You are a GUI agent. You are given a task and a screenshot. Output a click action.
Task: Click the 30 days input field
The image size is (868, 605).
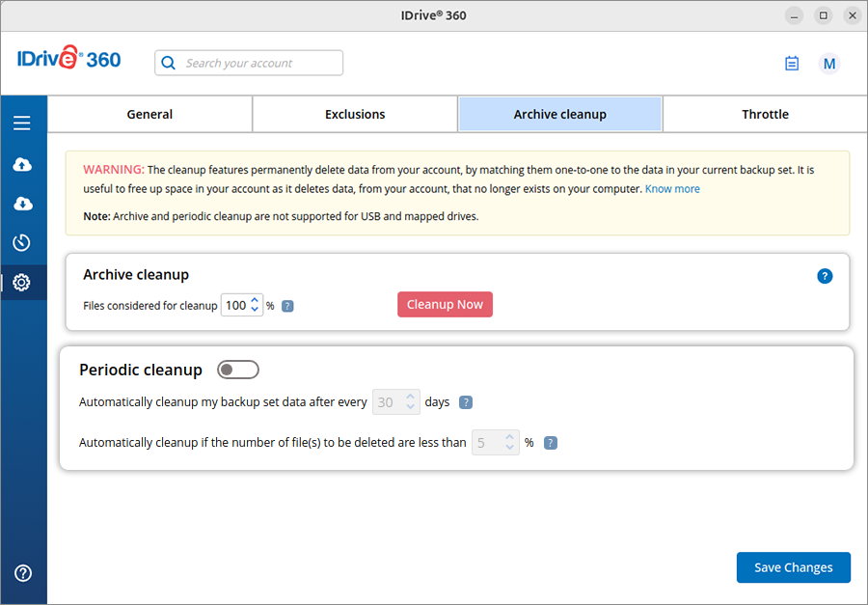click(395, 401)
